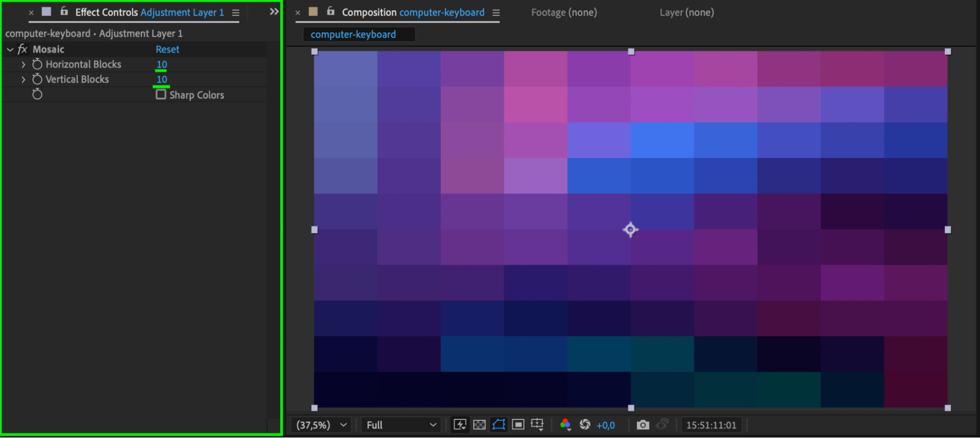Enable the Sharp Colors checkbox
Image resolution: width=980 pixels, height=438 pixels.
point(161,94)
